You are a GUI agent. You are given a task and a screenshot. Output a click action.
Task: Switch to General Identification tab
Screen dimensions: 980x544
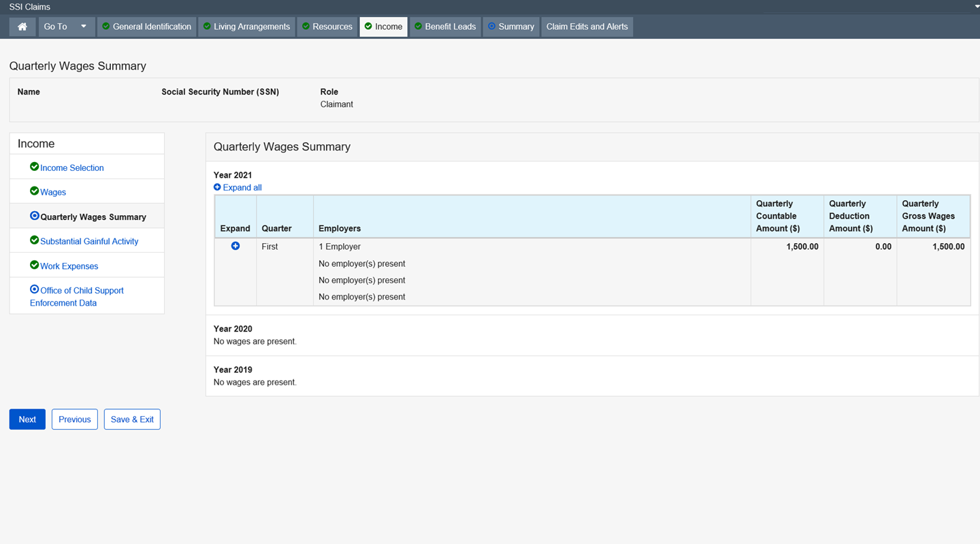(146, 27)
